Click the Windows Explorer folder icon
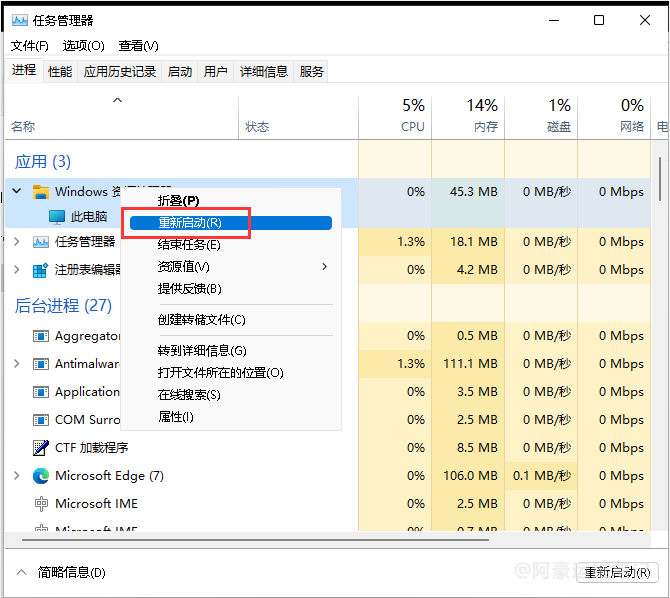Screen dimensions: 670x598 (x=41, y=192)
